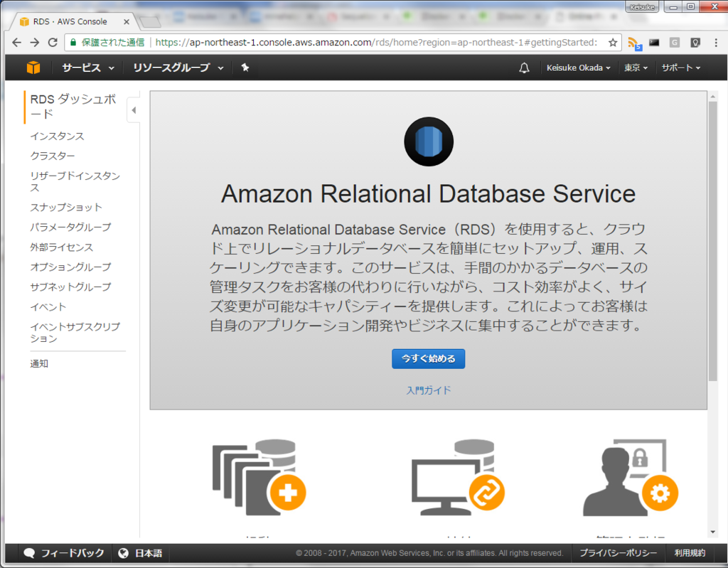Open notifications bell icon
728x568 pixels.
point(524,68)
